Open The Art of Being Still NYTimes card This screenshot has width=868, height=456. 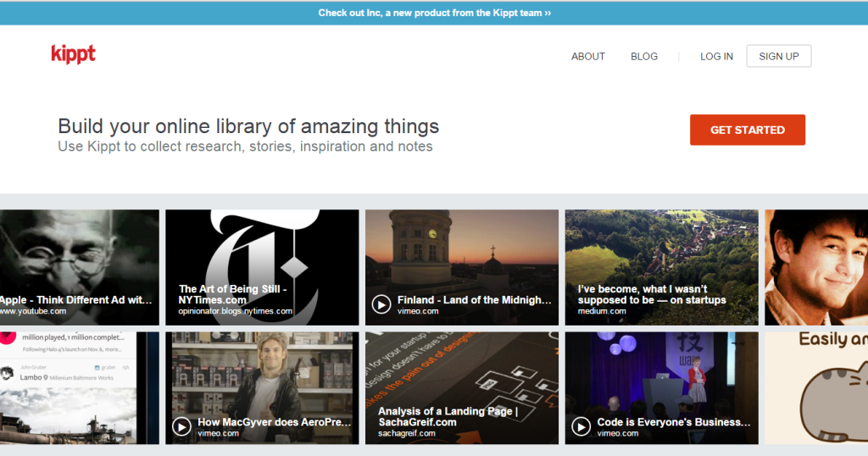(x=262, y=267)
